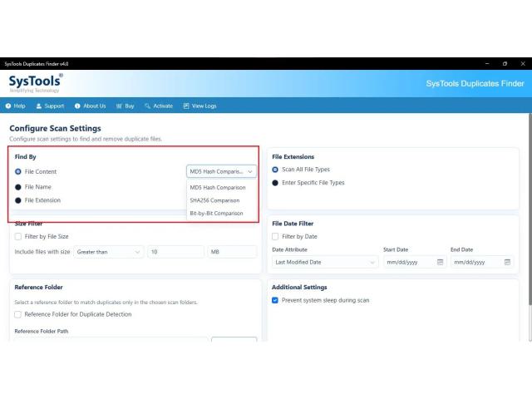The width and height of the screenshot is (532, 399).
Task: Open the About Us menu item
Action: coord(91,106)
